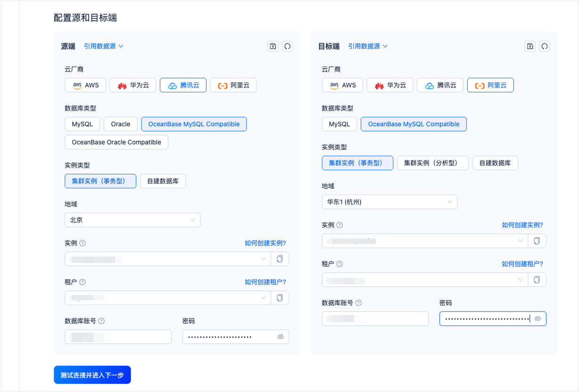This screenshot has width=579, height=392.
Task: Choose MySQL as source database type
Action: [x=83, y=124]
